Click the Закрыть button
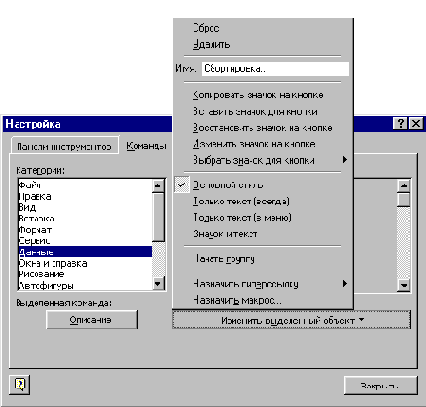Viewport: 426px width, 407px height. coord(380,386)
